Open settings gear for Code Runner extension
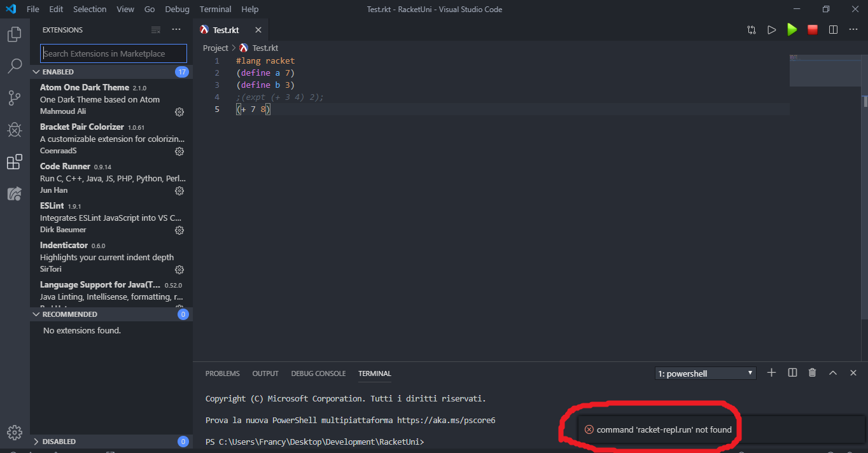 179,190
